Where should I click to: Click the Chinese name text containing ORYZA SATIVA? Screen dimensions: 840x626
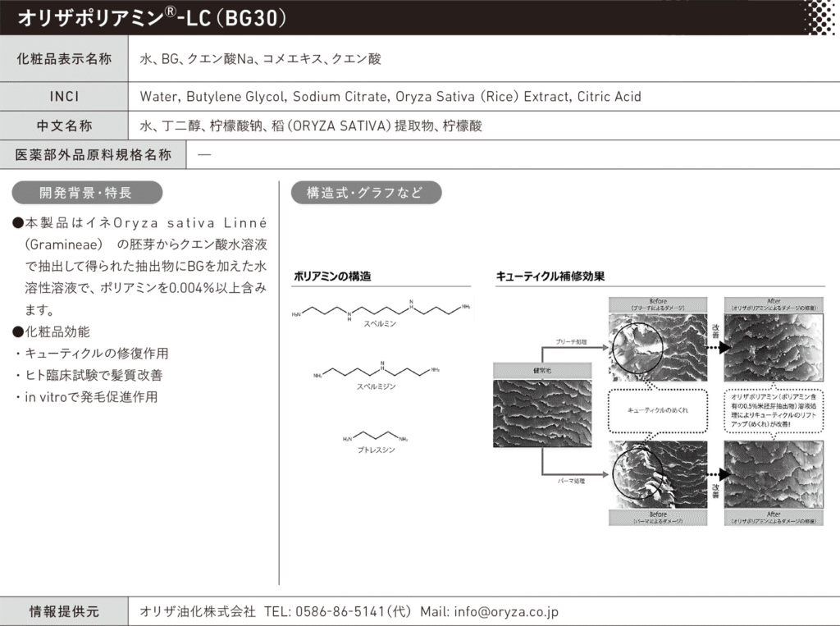coord(311,126)
